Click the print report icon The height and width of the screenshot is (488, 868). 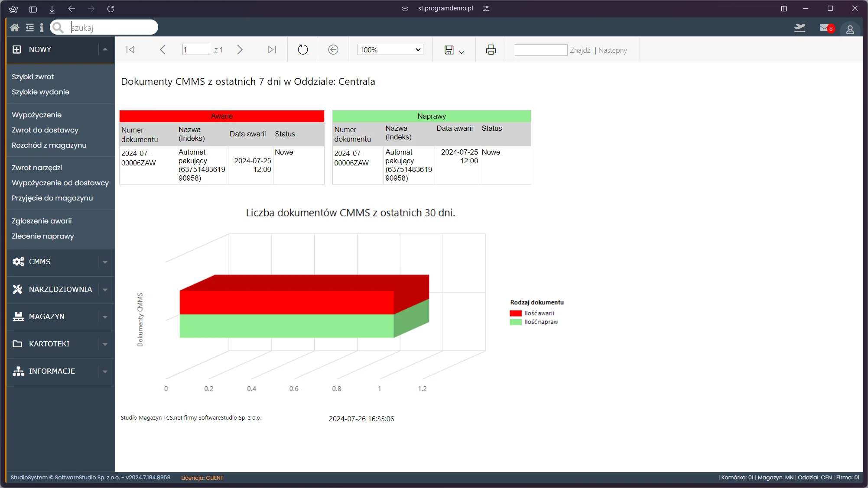coord(491,50)
